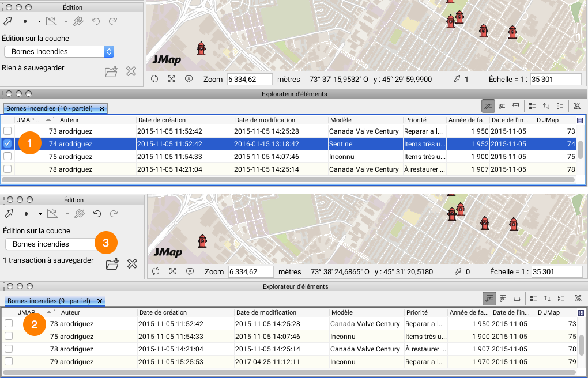Check the checkbox for row 79
The image size is (588, 378).
9,361
